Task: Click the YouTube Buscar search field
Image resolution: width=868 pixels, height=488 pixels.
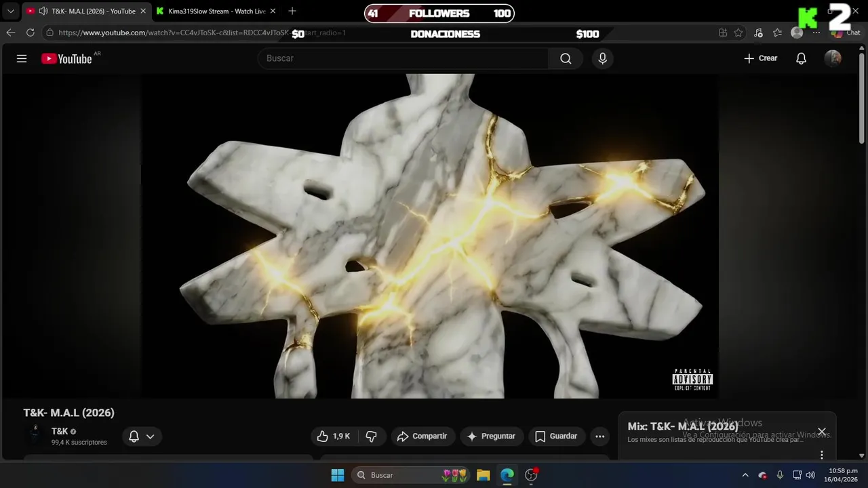Action: [x=403, y=58]
